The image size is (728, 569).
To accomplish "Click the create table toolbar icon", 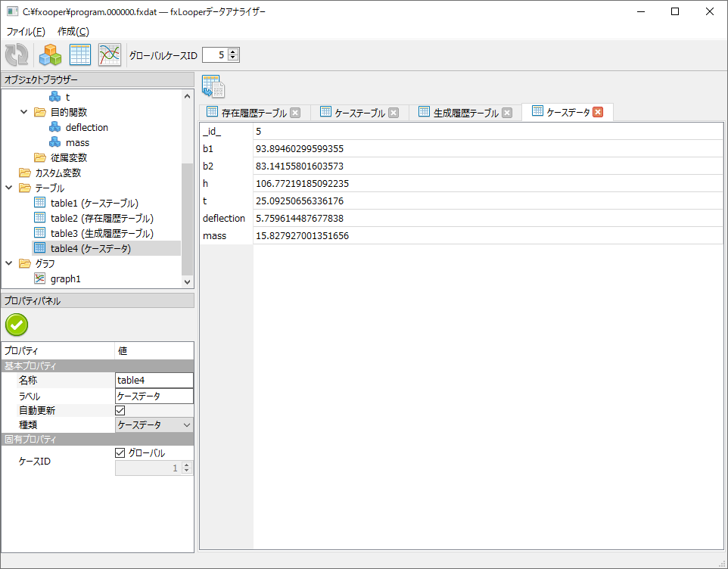I will (80, 55).
